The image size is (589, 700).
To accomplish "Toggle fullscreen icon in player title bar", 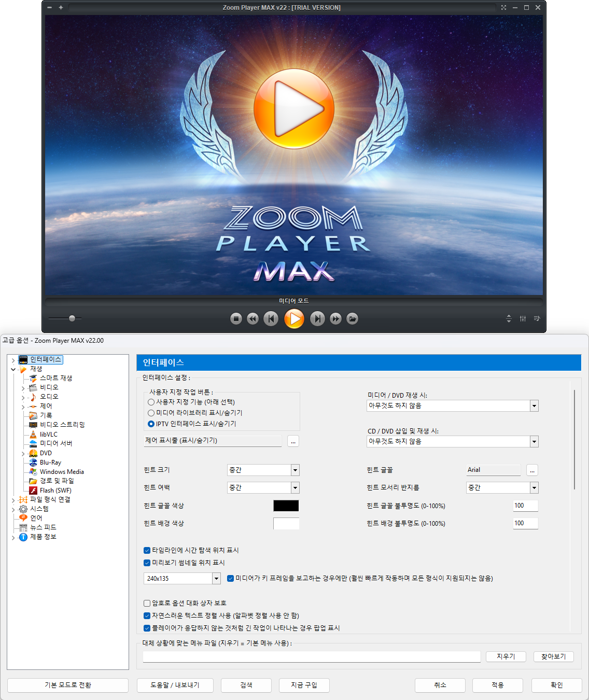I will click(503, 7).
